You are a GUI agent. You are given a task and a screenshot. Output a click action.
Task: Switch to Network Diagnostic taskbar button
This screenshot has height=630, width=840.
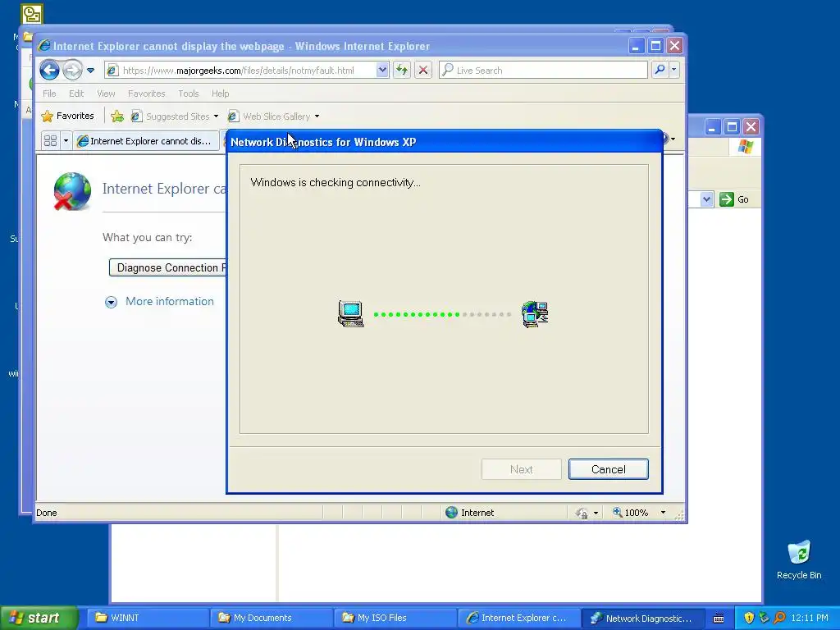[642, 618]
